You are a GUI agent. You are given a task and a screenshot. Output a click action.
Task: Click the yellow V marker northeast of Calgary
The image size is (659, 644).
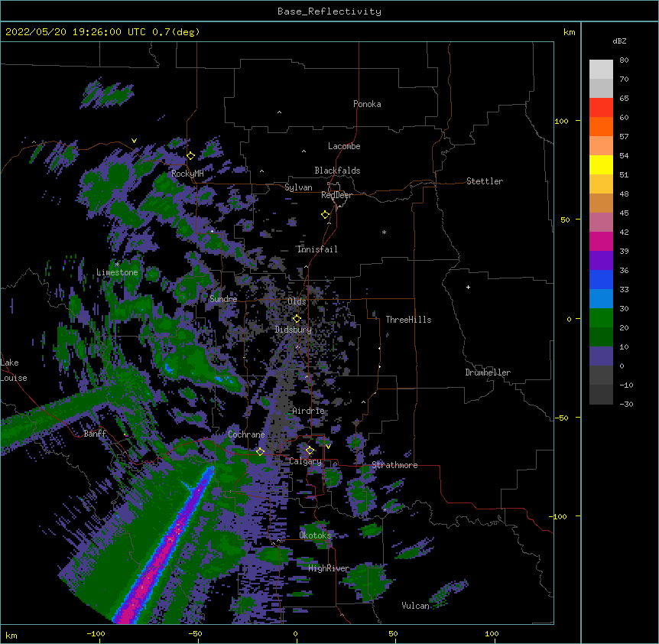coord(328,447)
